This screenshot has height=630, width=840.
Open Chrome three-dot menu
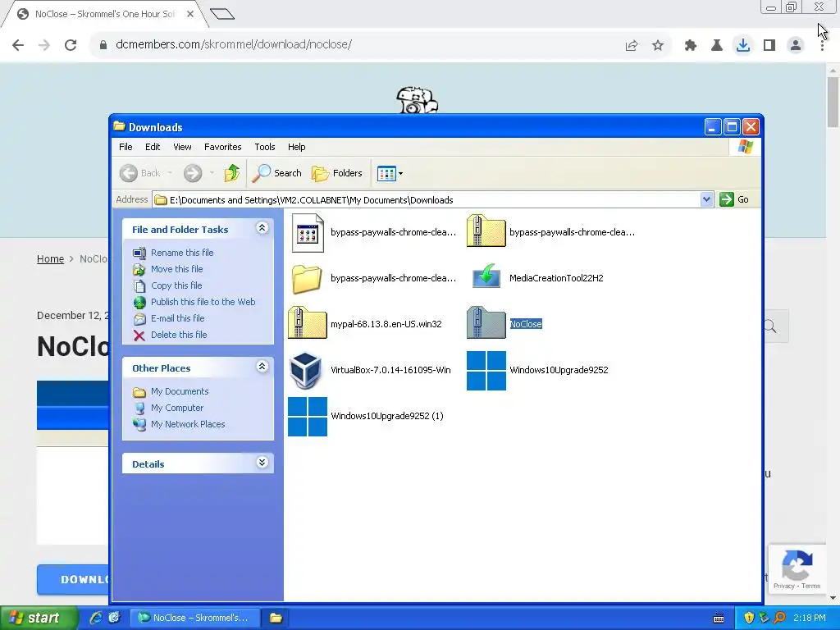(822, 45)
